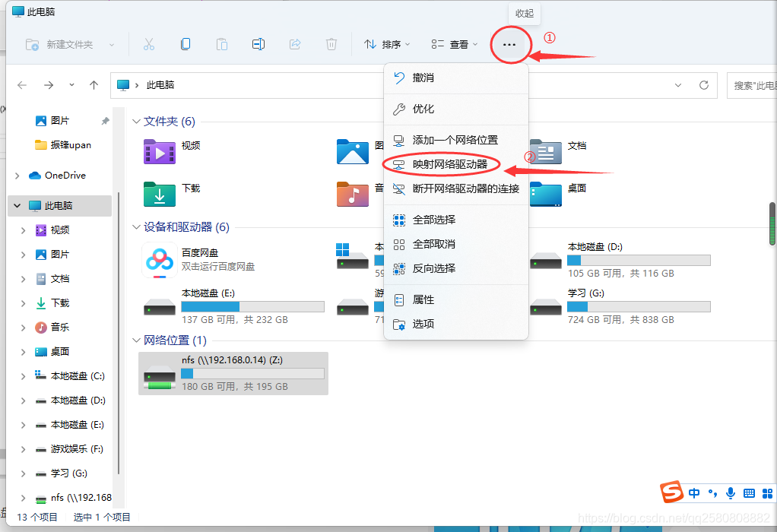
Task: Click the Paste icon on the toolbar
Action: click(x=221, y=44)
